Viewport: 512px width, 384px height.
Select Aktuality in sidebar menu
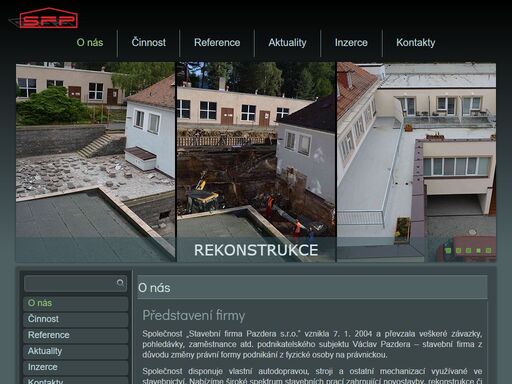[76, 351]
